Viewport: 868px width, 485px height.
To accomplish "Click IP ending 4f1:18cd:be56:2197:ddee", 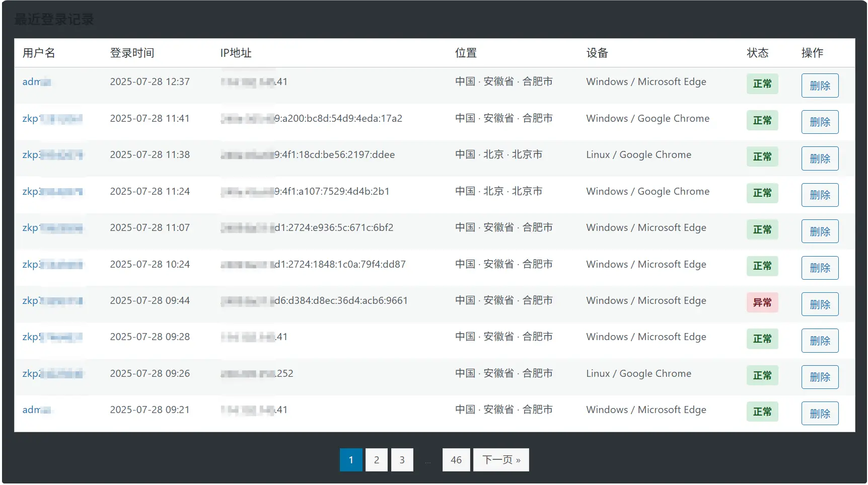I will tap(308, 154).
